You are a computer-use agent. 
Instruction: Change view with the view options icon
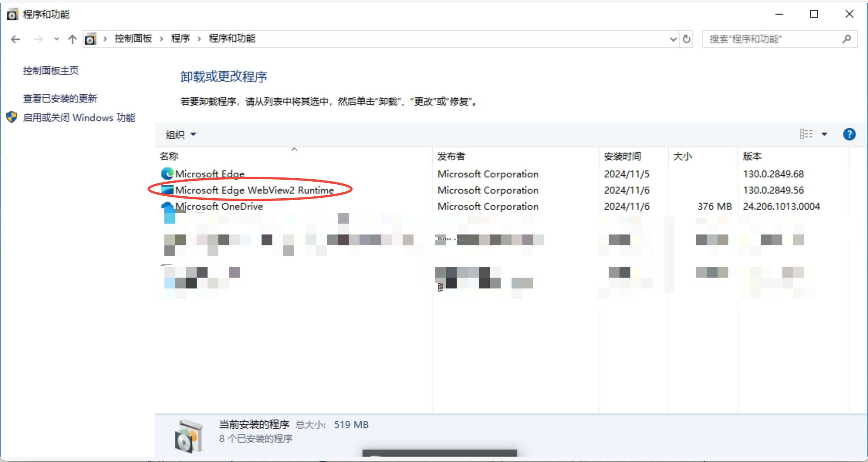(x=806, y=134)
